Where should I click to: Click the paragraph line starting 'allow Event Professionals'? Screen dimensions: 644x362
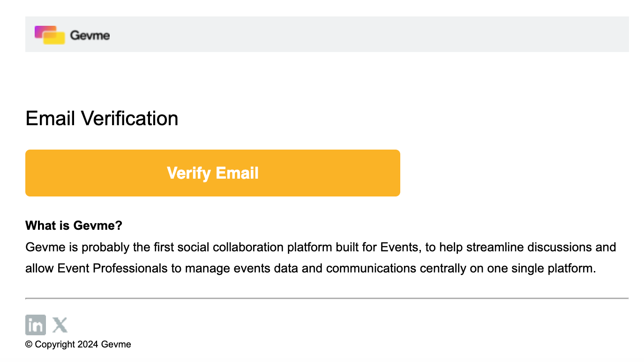click(310, 269)
